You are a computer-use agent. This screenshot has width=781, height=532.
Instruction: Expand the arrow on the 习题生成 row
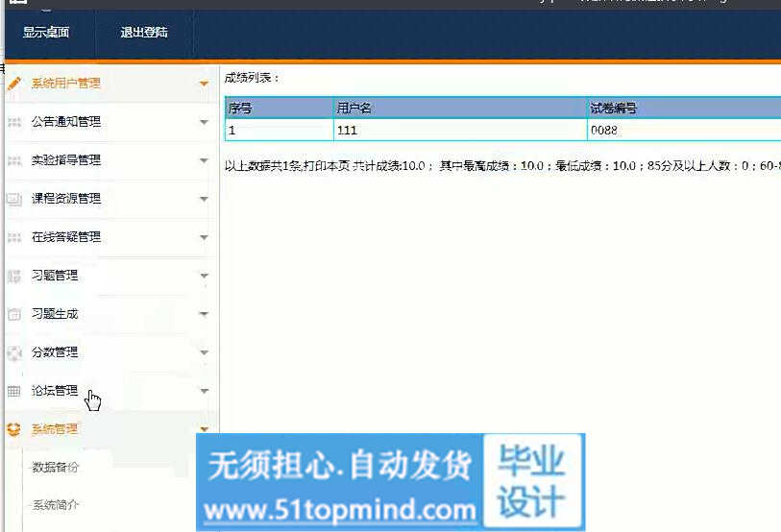204,314
